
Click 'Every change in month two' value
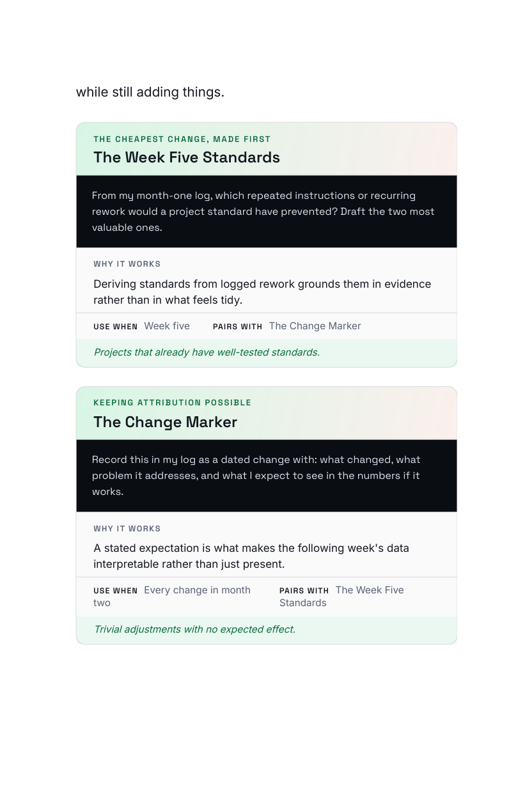(x=172, y=597)
